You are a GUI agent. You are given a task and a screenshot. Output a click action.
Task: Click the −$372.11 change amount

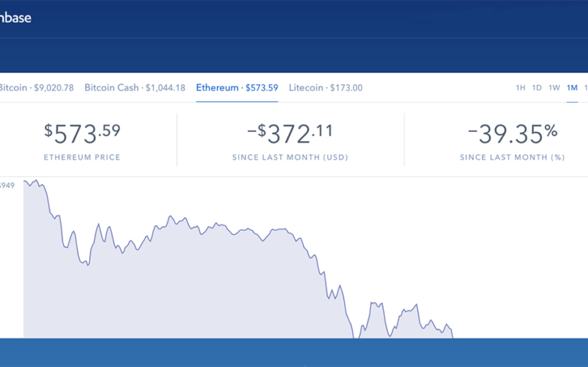pos(290,133)
